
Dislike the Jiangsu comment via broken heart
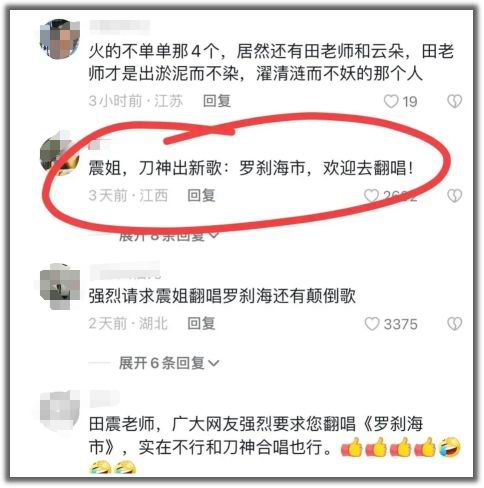[x=455, y=101]
